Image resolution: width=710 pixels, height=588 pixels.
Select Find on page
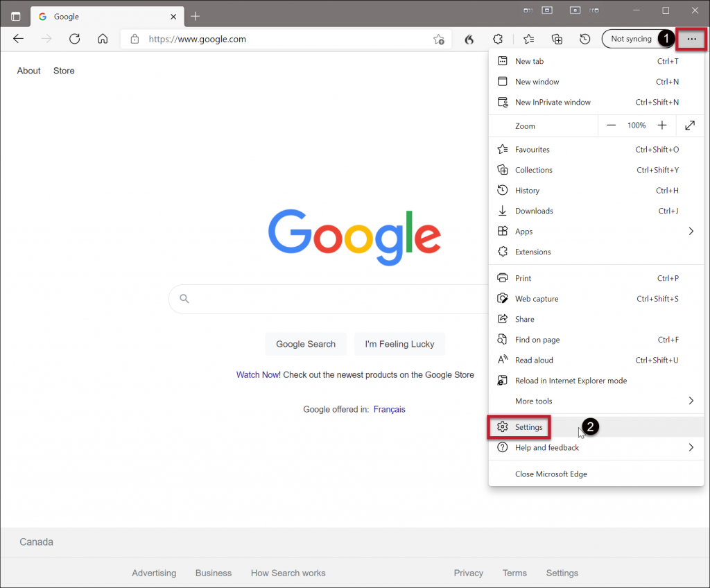[x=596, y=339]
